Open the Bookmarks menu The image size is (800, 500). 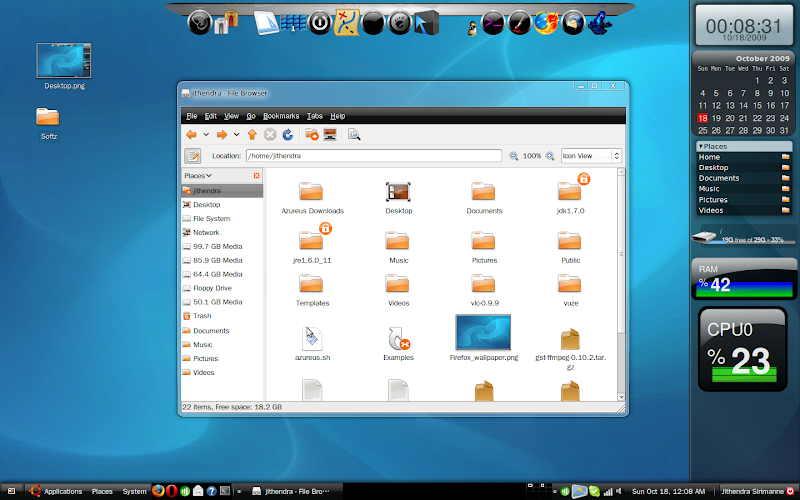click(x=281, y=116)
